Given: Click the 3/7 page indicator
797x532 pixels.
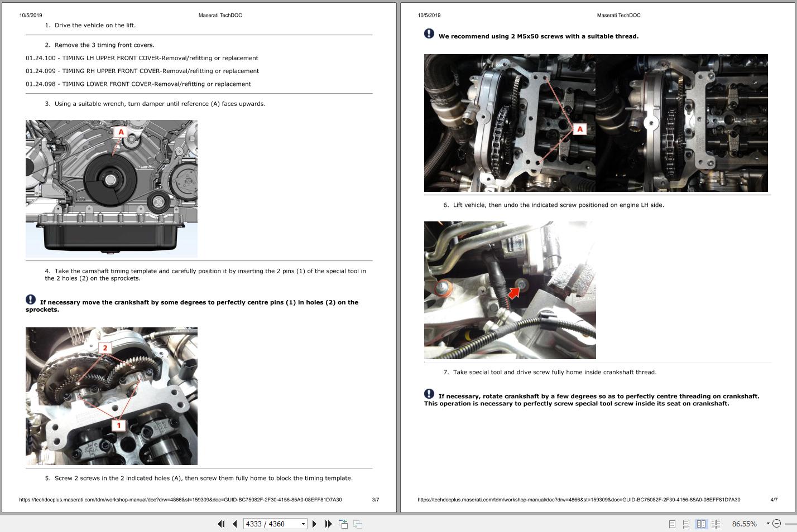Looking at the screenshot, I should (x=376, y=500).
